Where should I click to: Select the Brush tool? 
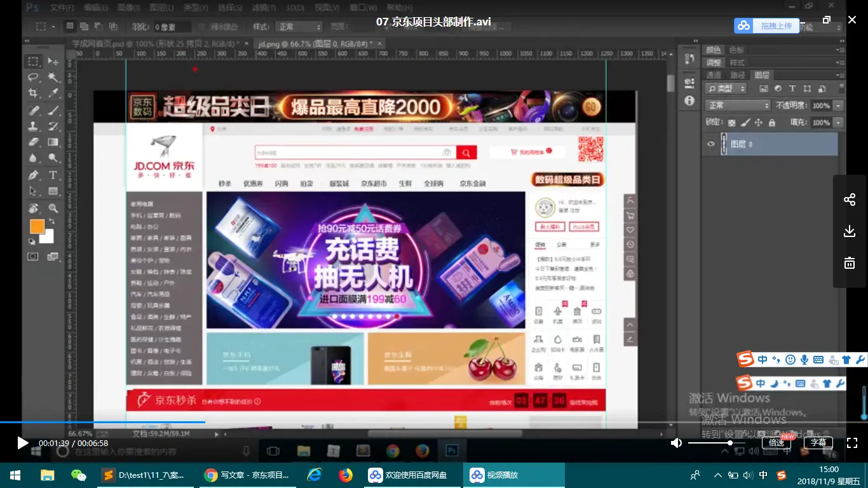click(x=53, y=110)
